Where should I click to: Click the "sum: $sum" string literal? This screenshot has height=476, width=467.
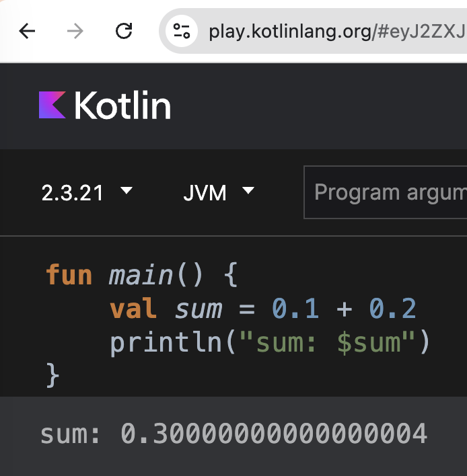(x=328, y=342)
